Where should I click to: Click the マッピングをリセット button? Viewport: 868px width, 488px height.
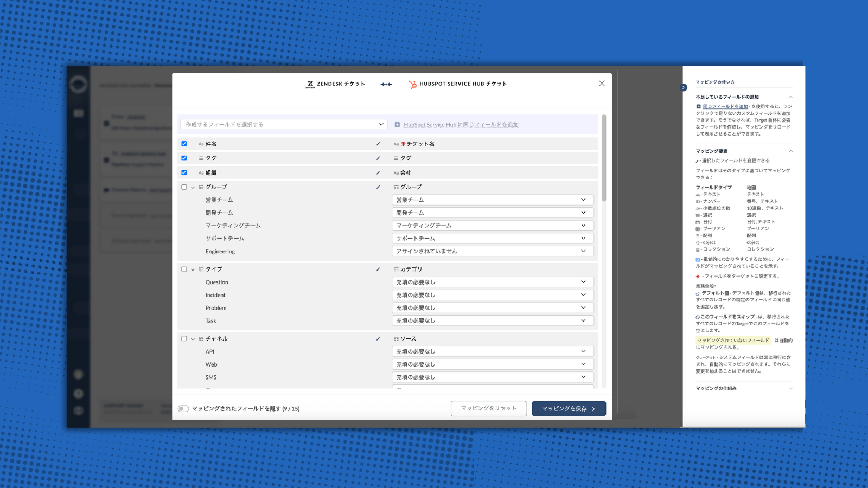point(488,409)
